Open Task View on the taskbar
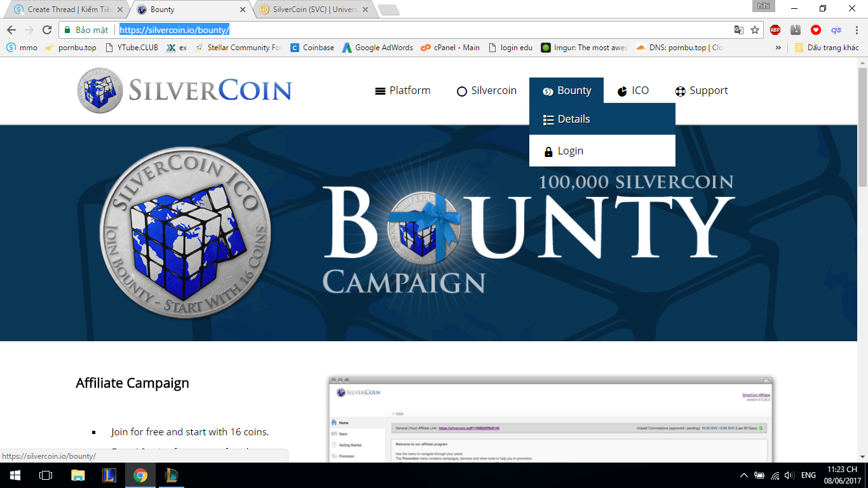Viewport: 868px width, 488px height. [46, 475]
